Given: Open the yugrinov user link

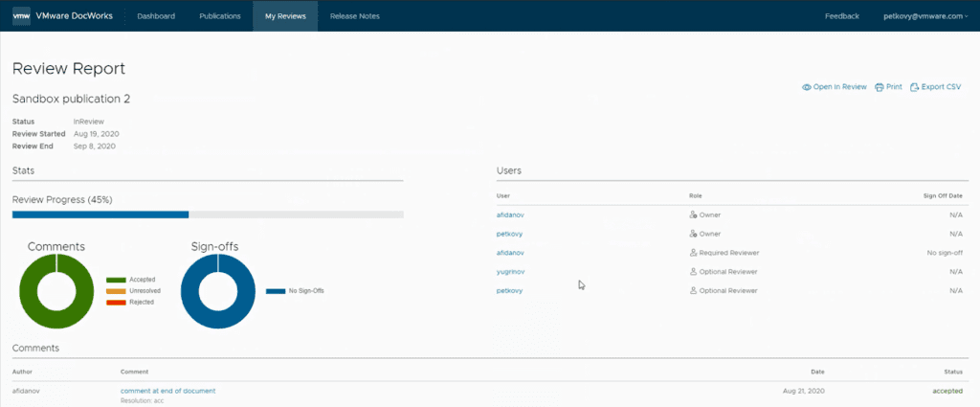Looking at the screenshot, I should coord(510,272).
